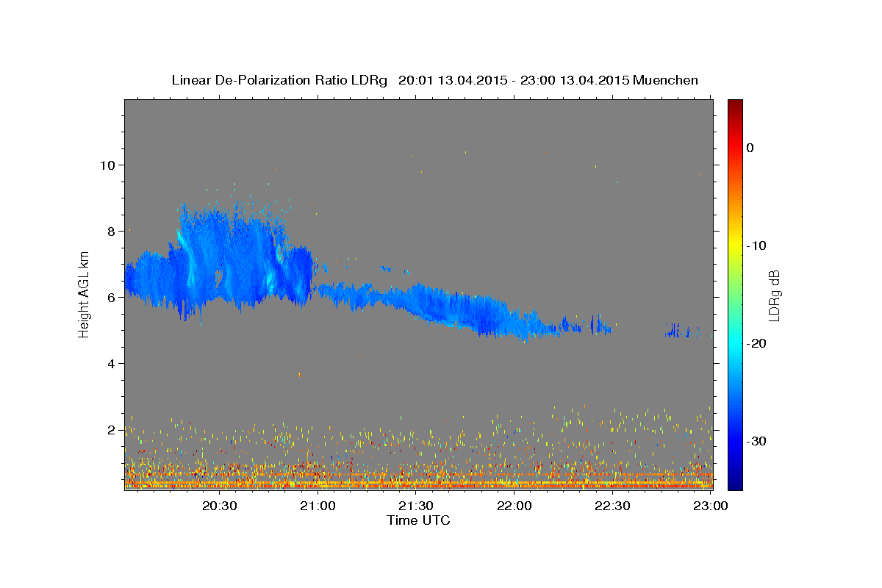The width and height of the screenshot is (882, 588).
Task: Click the plot title starting "Linear De-Polarization Ratio LDRg"
Action: coord(434,80)
